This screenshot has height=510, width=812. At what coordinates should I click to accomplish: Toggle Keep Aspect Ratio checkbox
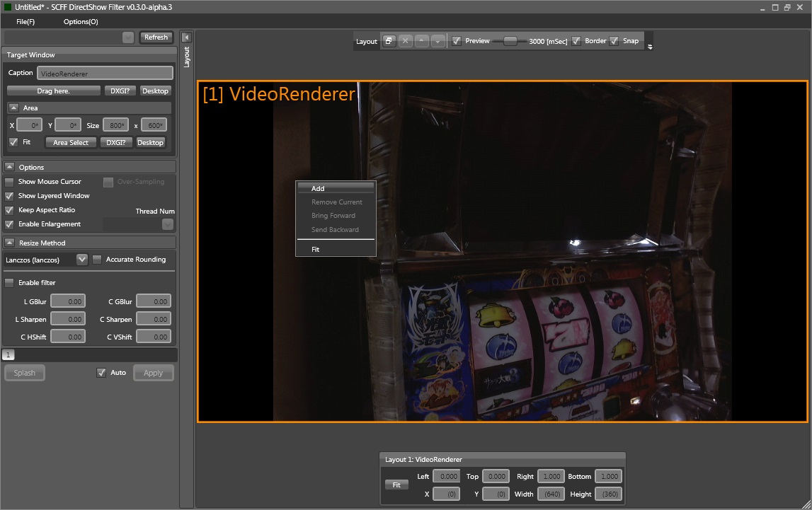point(9,210)
